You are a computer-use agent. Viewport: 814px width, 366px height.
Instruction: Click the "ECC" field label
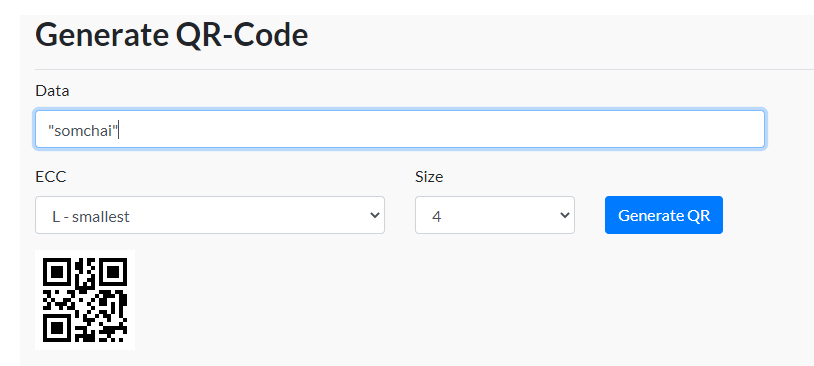51,177
